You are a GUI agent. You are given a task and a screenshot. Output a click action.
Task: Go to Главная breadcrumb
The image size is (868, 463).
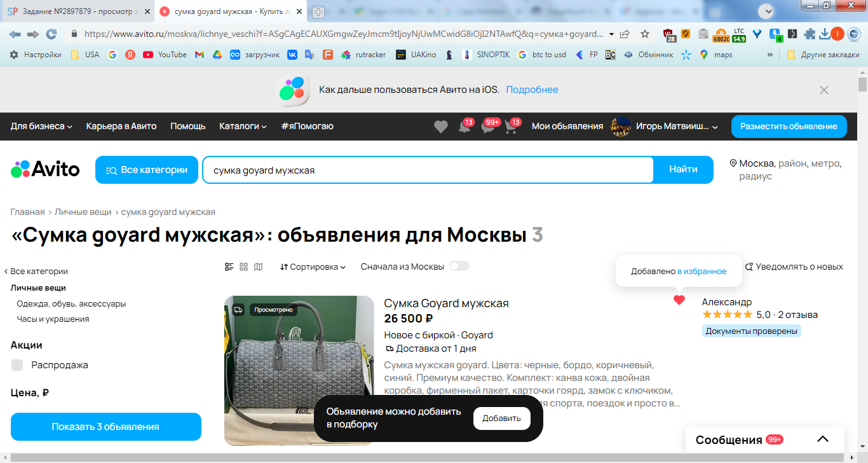click(x=27, y=212)
